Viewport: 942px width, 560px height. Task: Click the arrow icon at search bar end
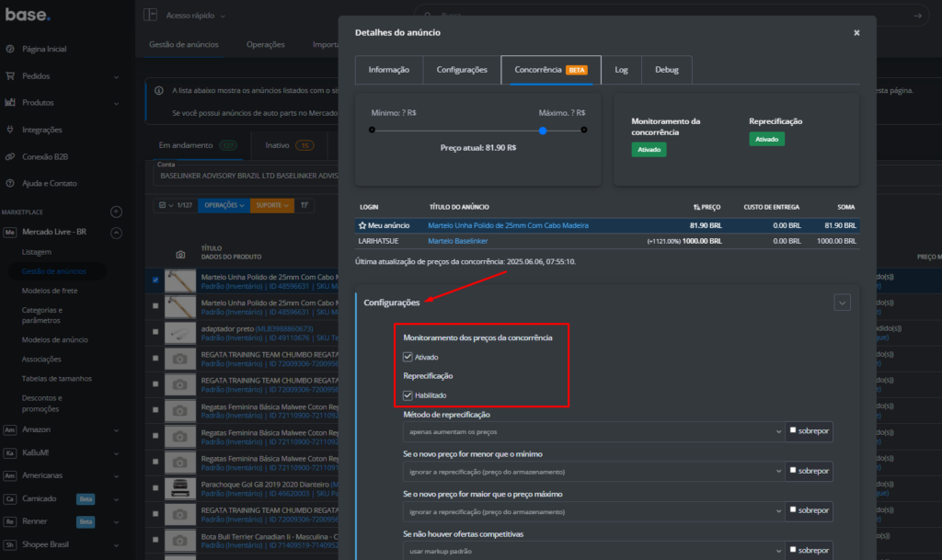(917, 16)
